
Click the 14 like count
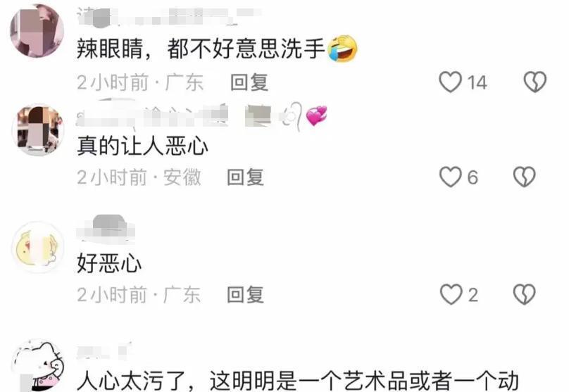[477, 82]
